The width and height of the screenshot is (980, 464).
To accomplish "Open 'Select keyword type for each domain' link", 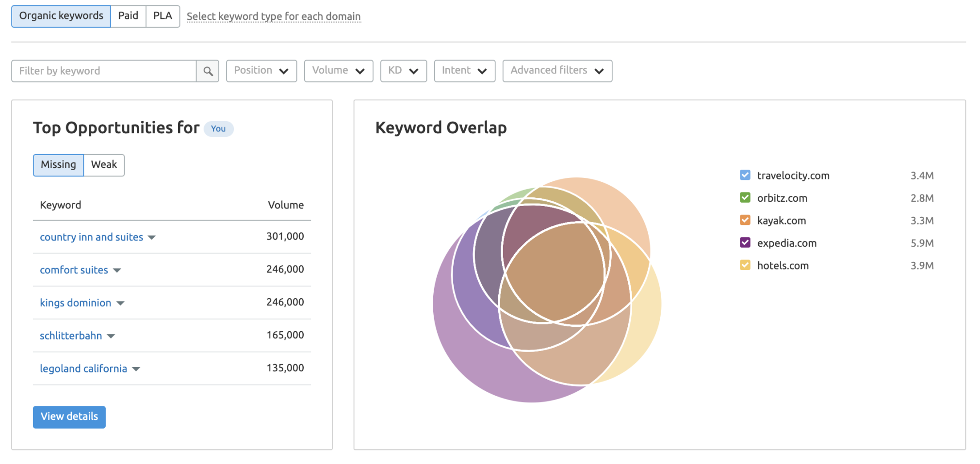I will click(x=274, y=16).
